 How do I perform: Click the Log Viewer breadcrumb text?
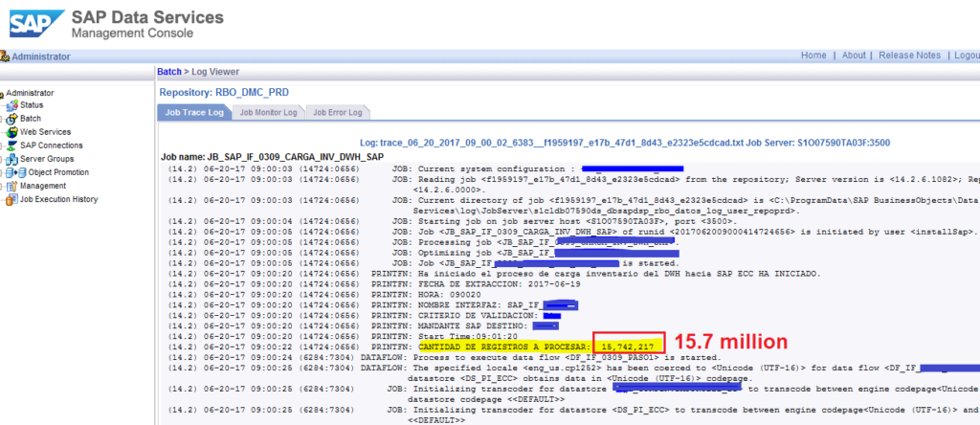215,72
